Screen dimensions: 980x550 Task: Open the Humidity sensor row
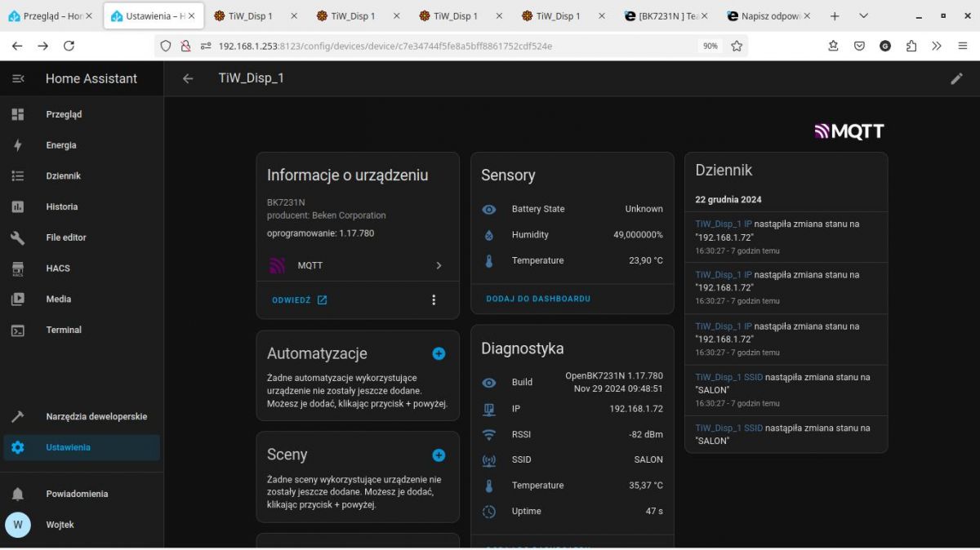[572, 235]
